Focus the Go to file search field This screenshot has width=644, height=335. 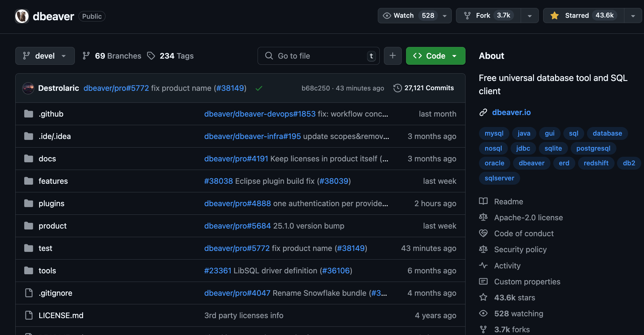[318, 56]
